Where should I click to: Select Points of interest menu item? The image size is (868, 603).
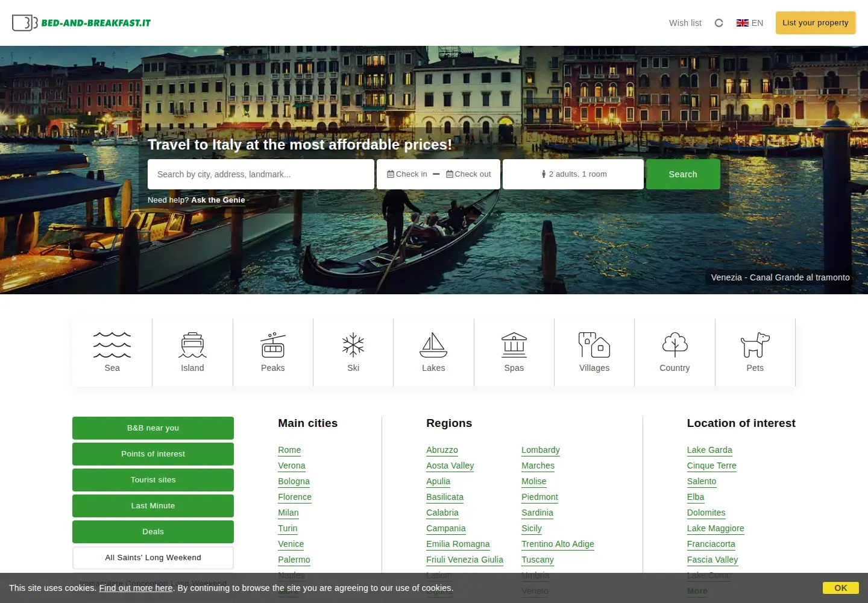point(153,454)
